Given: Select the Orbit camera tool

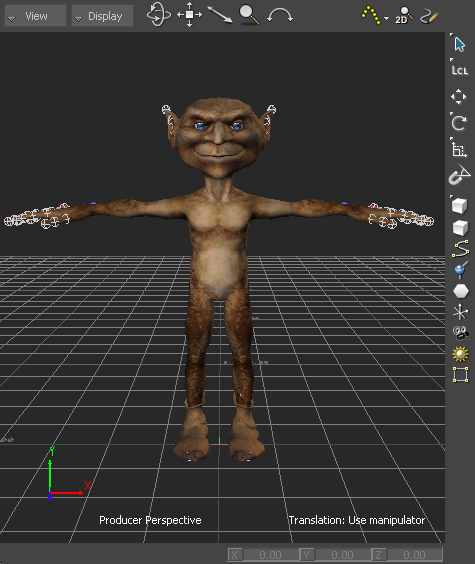Looking at the screenshot, I should click(159, 15).
